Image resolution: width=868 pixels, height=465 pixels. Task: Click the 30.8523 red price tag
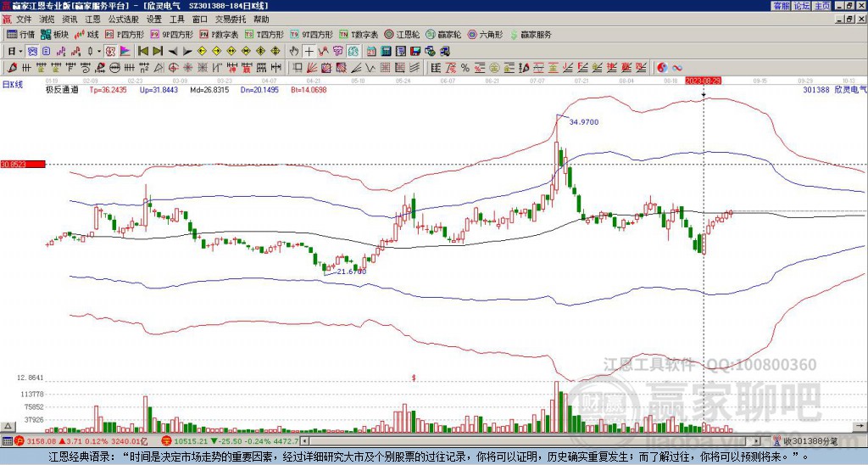click(23, 165)
